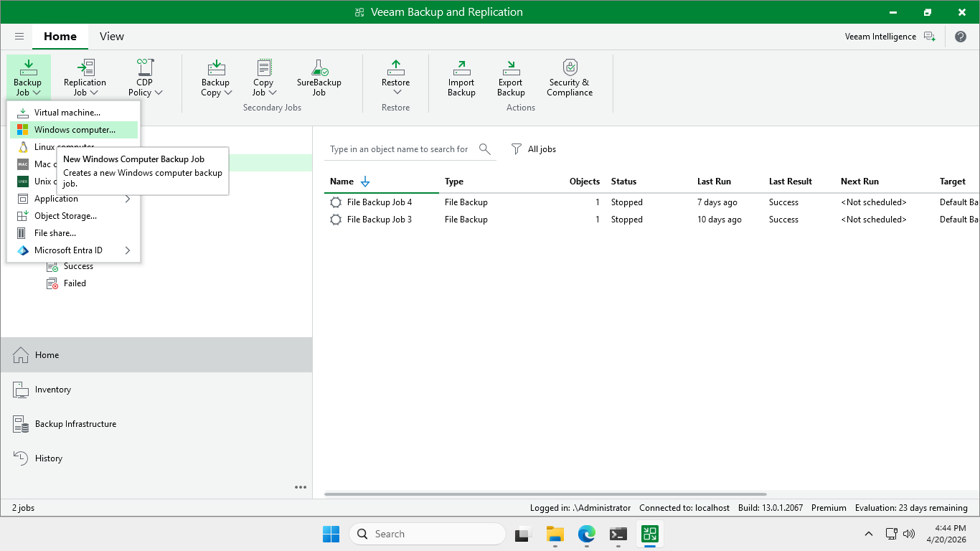Switch to the View ribbon tab
Viewport: 980px width, 551px height.
coord(112,37)
